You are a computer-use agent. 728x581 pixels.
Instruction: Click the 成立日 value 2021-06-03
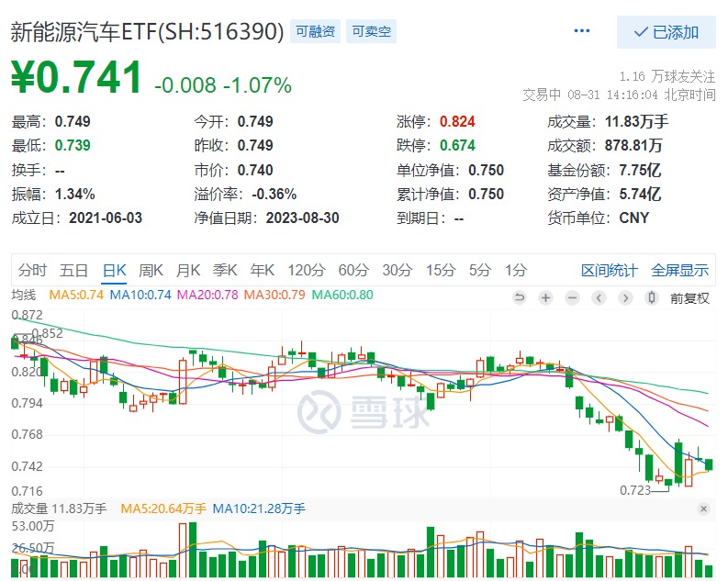(106, 218)
